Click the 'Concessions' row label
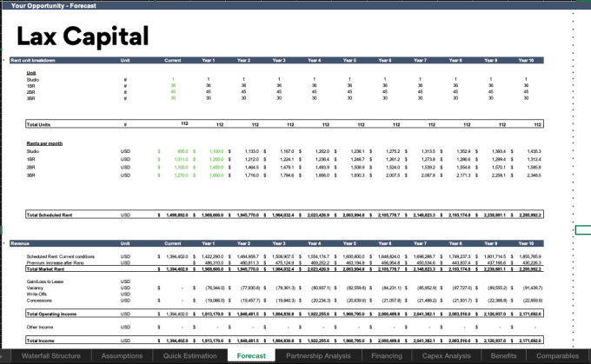 [x=39, y=301]
